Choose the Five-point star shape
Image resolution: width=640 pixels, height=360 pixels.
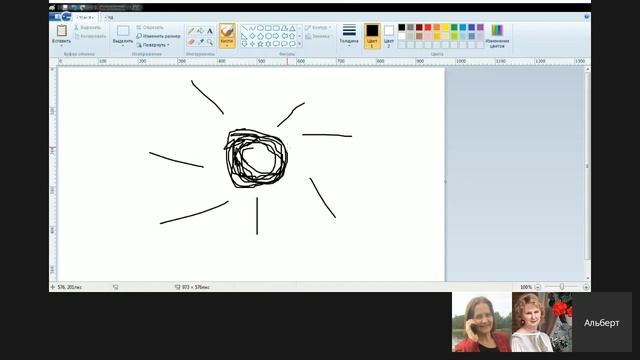click(260, 44)
